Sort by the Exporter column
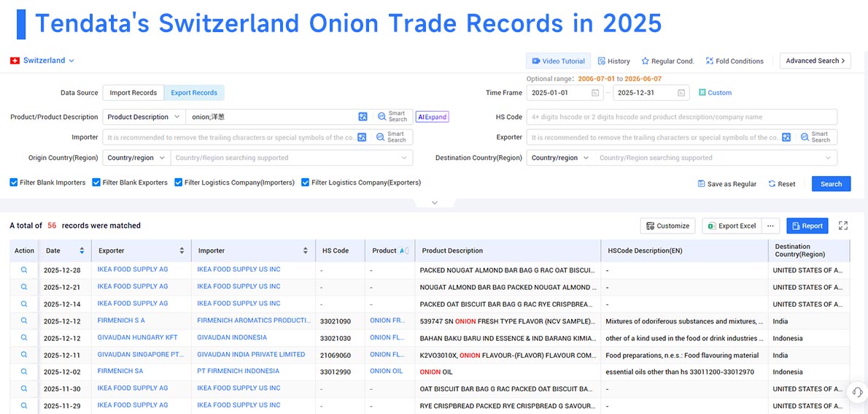868x414 pixels. tap(182, 250)
